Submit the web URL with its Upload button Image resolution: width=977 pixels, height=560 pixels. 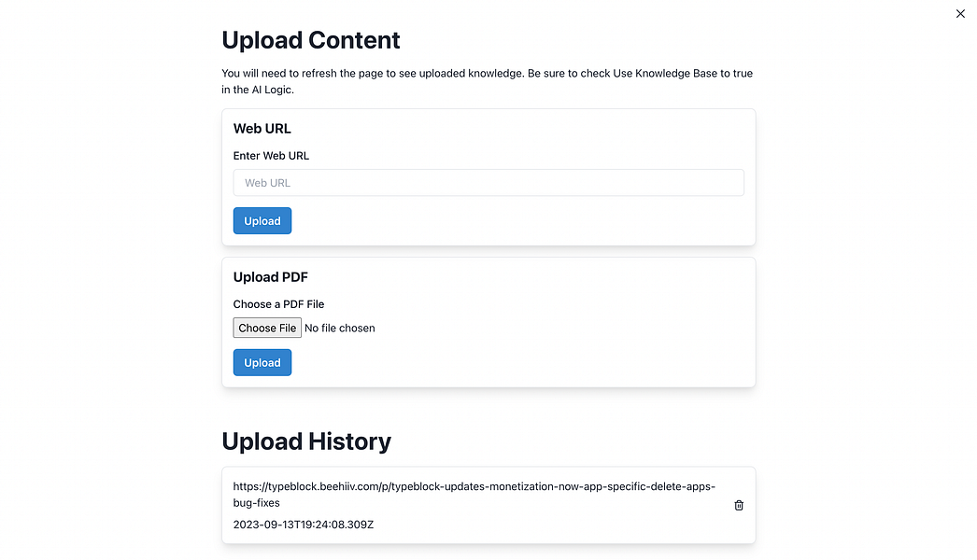262,220
